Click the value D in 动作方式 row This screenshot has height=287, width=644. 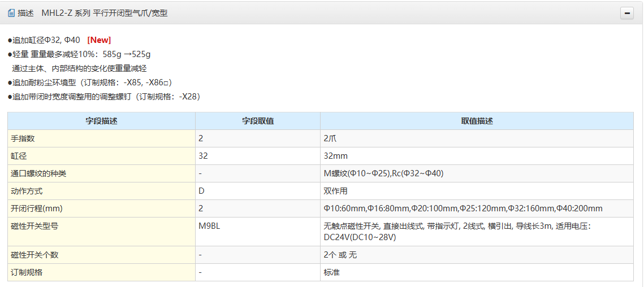(x=202, y=191)
